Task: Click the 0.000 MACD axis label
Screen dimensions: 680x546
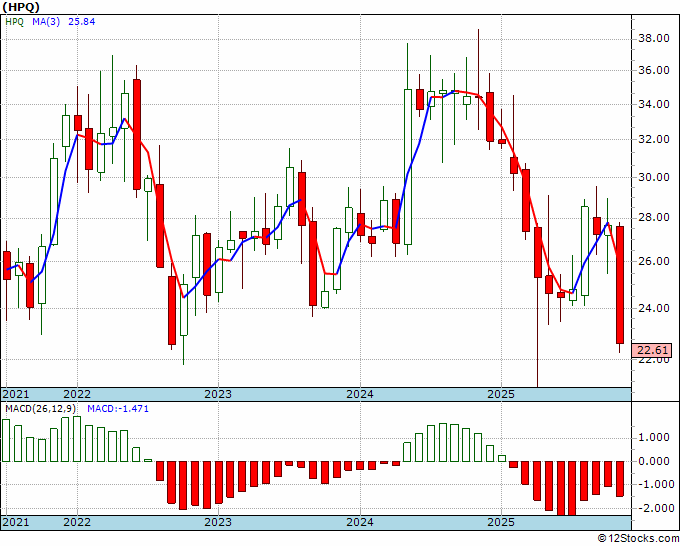Action: click(x=653, y=461)
